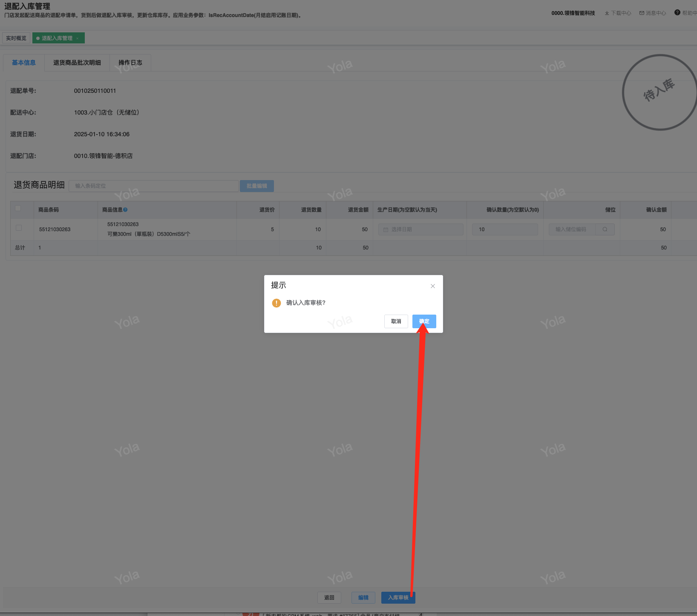697x616 pixels.
Task: Click the info icon next to 商品信息
Action: point(125,210)
